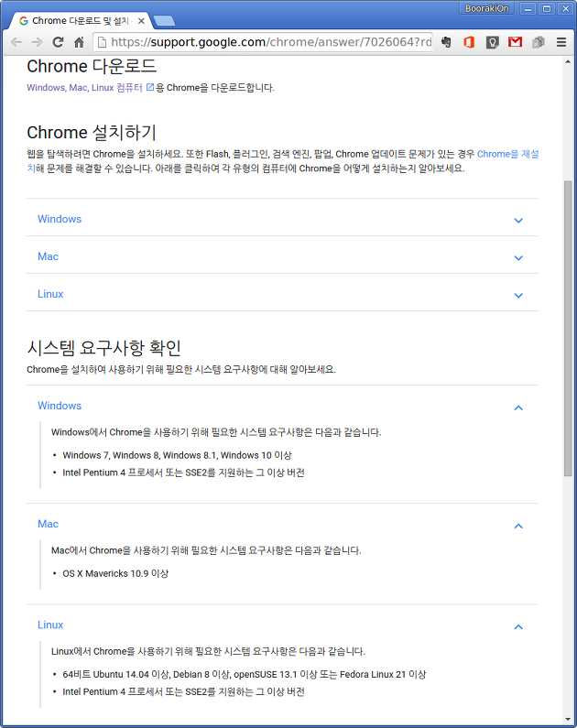577x728 pixels.
Task: Click the chevron next to Mac install
Action: click(518, 258)
